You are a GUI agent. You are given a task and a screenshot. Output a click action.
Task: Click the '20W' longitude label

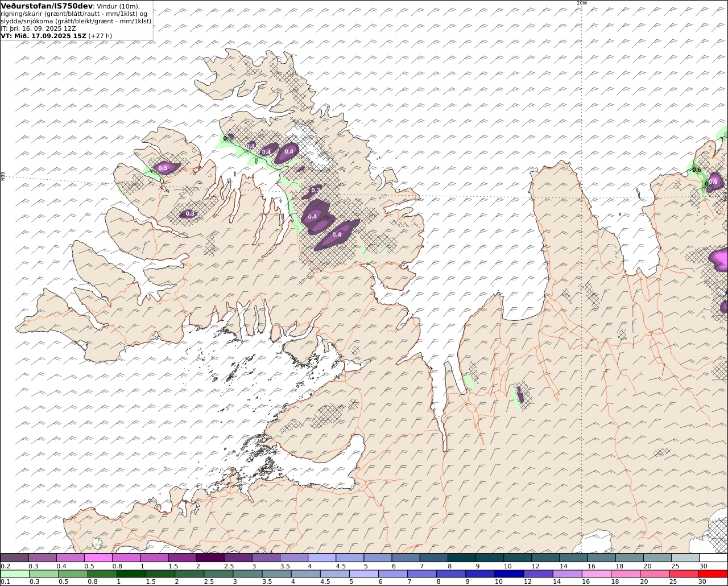[x=581, y=3]
